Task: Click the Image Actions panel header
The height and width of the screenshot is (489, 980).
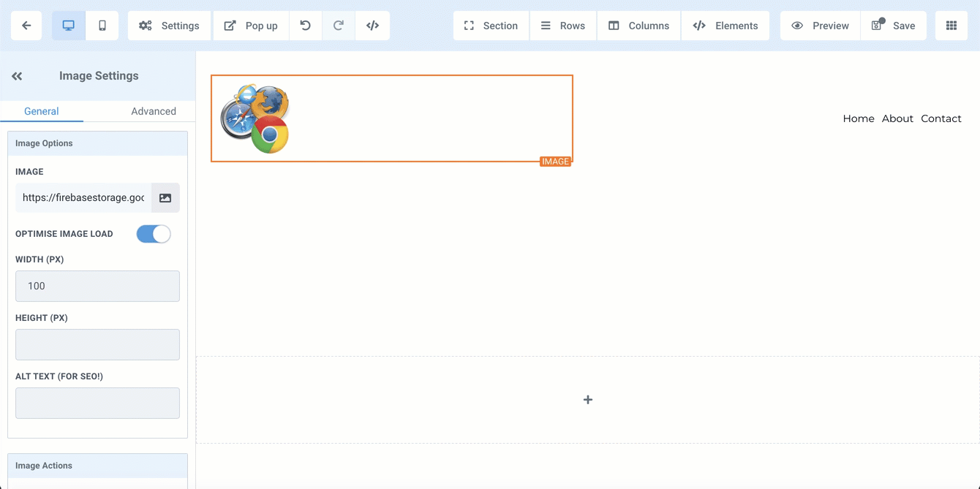Action: [97, 466]
